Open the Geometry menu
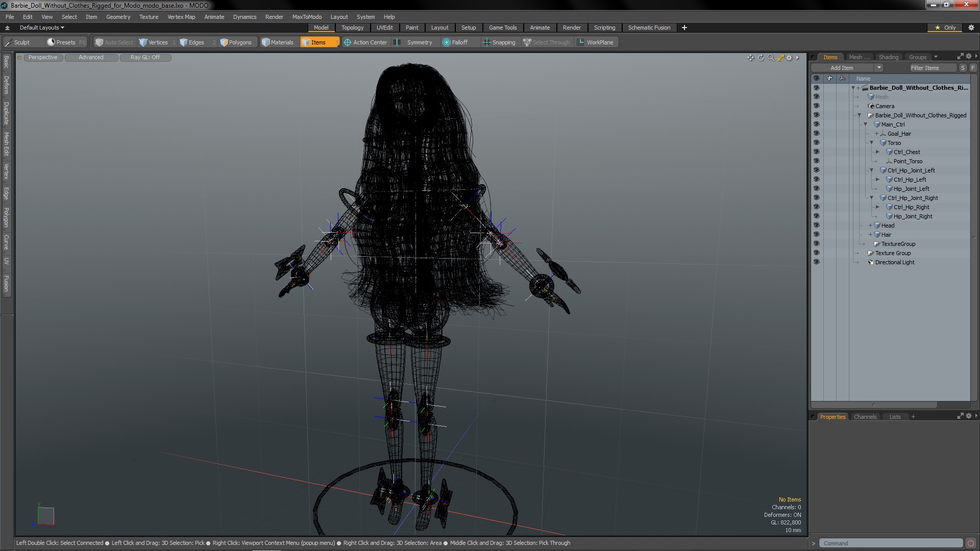The image size is (980, 551). coord(118,17)
